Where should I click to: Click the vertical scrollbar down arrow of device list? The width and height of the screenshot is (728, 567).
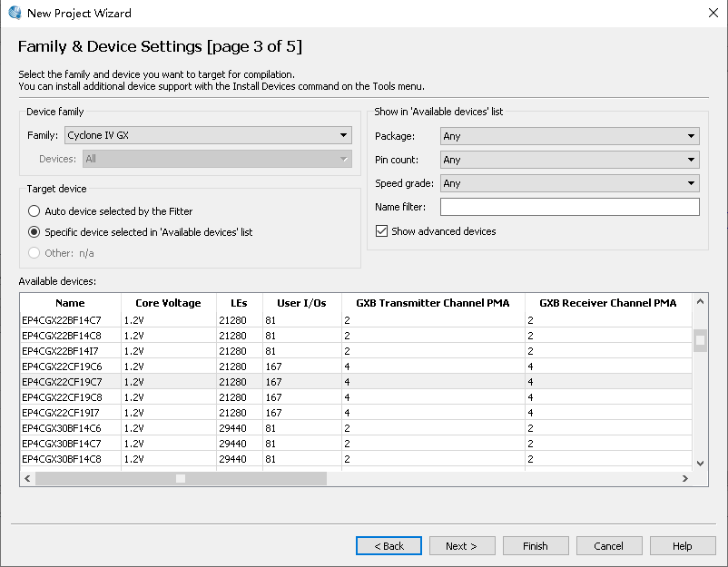700,463
